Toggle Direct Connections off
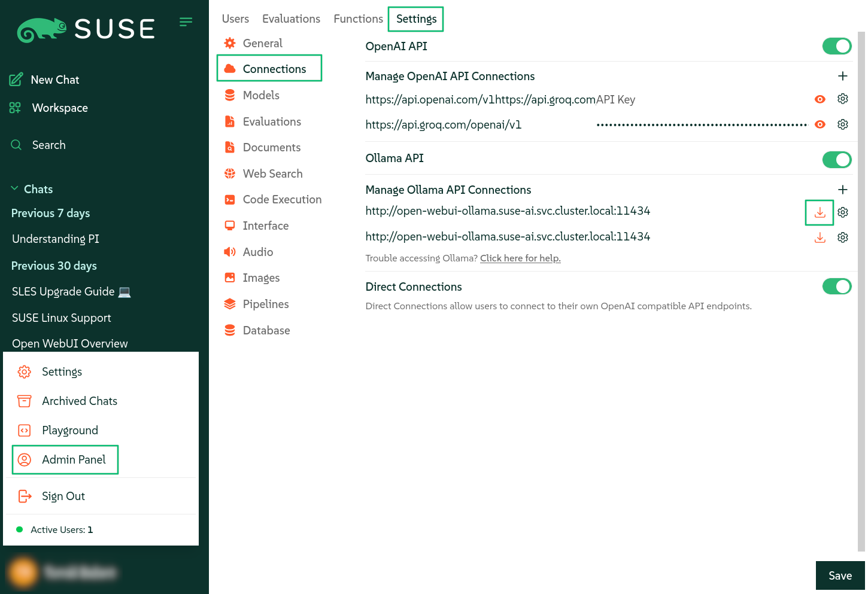The image size is (868, 594). point(836,287)
